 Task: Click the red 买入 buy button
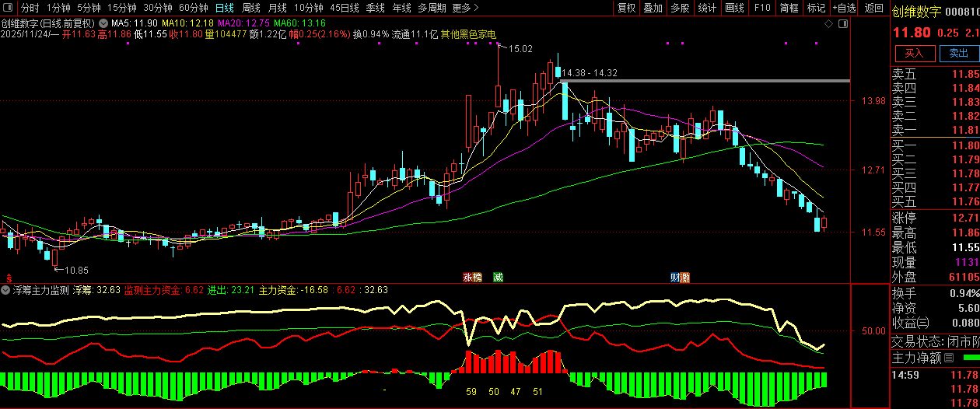[x=914, y=54]
